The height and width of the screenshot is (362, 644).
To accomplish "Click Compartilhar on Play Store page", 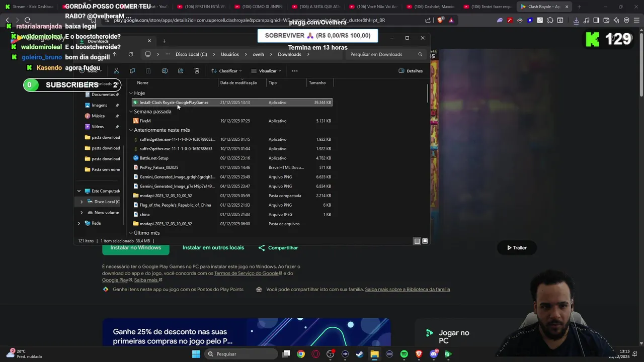I will [x=278, y=248].
